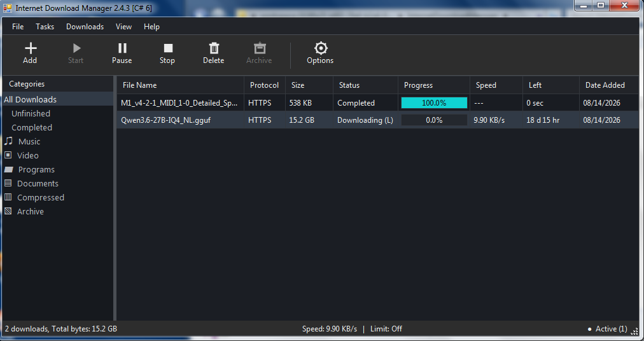Screen dimensions: 644x341
Task: Click the 538 KB size cell
Action: [x=300, y=103]
